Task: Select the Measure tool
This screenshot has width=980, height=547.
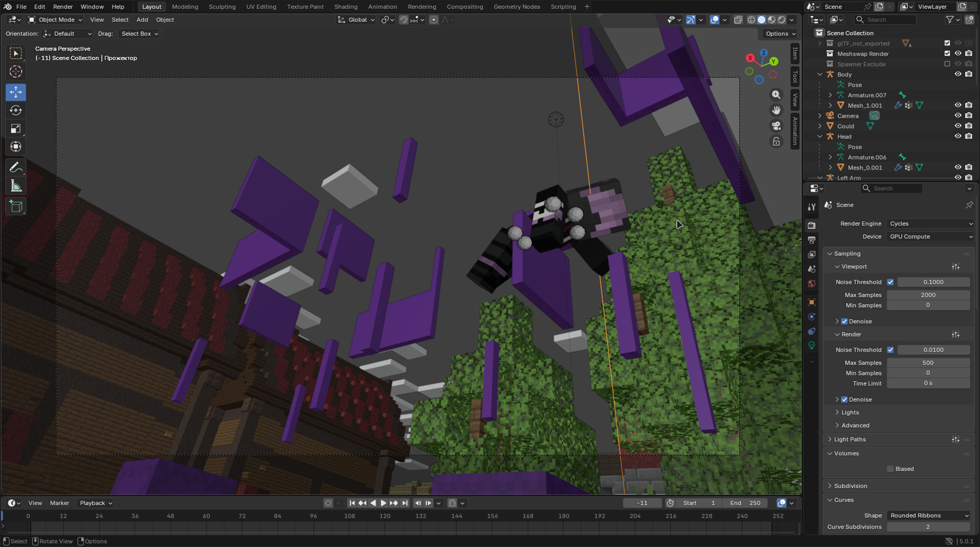Action: 16,186
